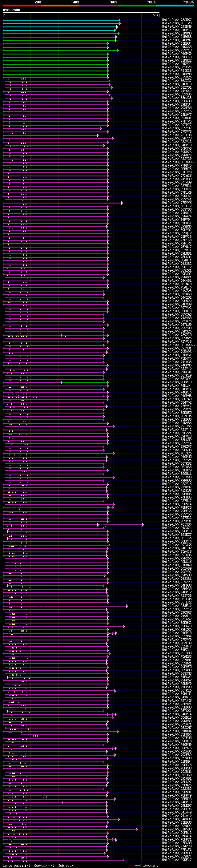Select the label UniRef100_Q41642
197x868 pixels.
point(177,91)
